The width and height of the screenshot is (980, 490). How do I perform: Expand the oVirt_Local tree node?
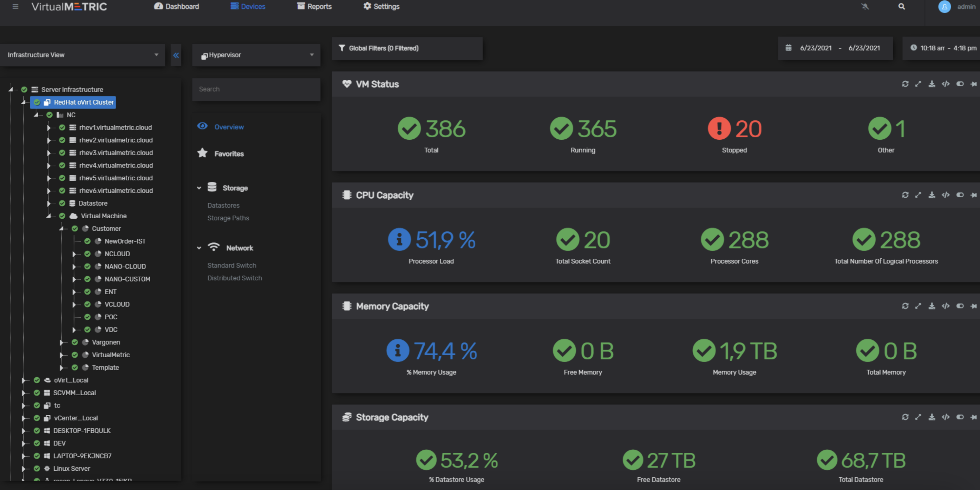(24, 380)
